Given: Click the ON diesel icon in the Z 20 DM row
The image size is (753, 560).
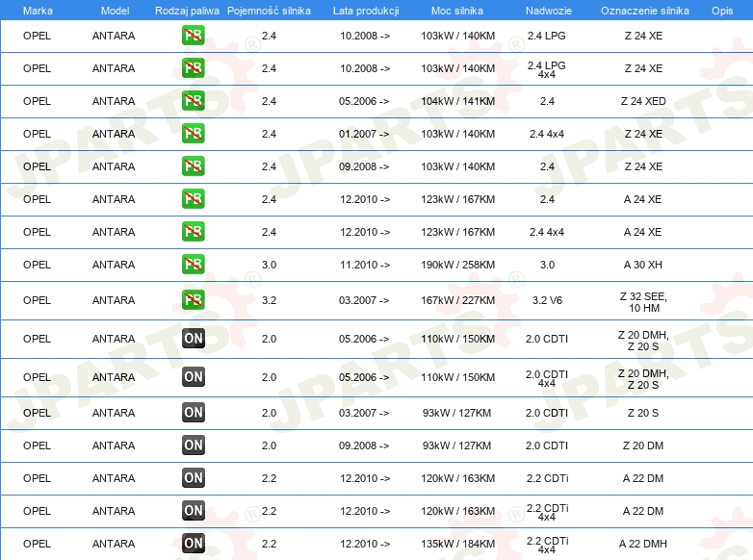Looking at the screenshot, I should click(x=193, y=445).
